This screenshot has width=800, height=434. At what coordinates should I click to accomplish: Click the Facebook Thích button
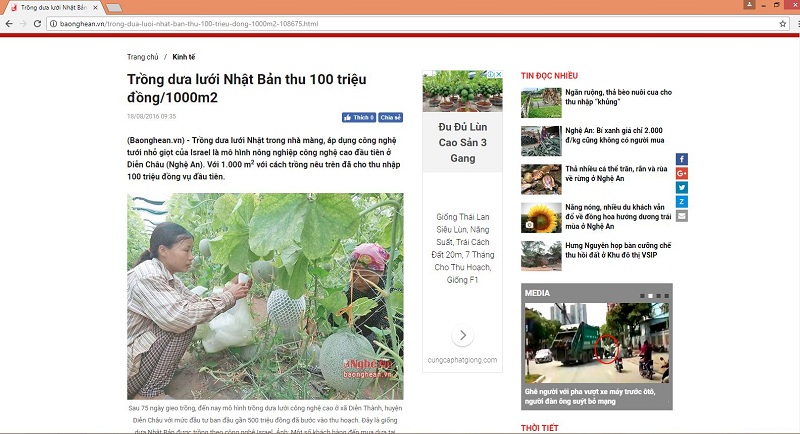pyautogui.click(x=359, y=117)
